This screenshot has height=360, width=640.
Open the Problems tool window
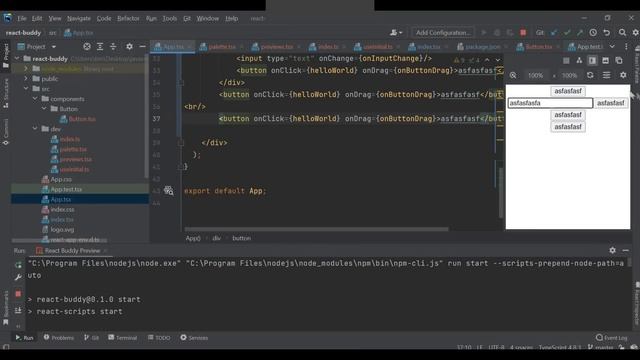[x=59, y=338]
